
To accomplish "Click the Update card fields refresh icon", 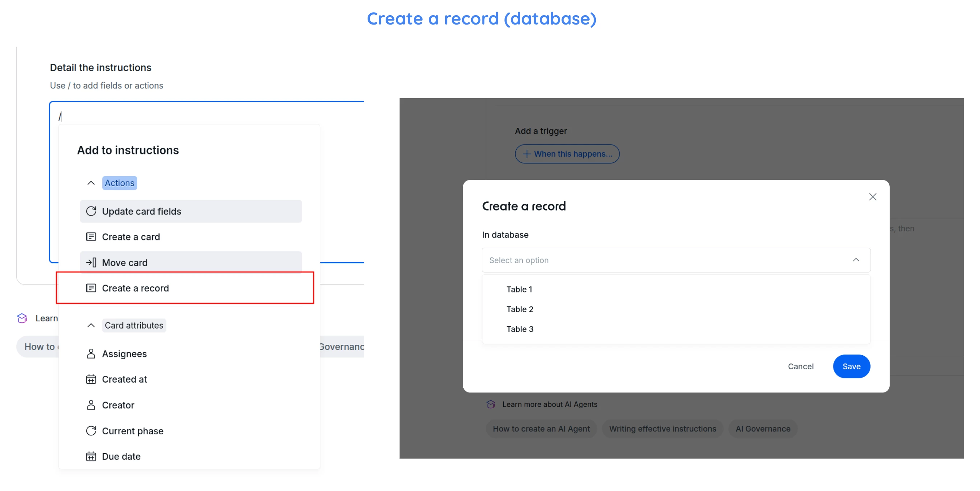I will pyautogui.click(x=91, y=211).
